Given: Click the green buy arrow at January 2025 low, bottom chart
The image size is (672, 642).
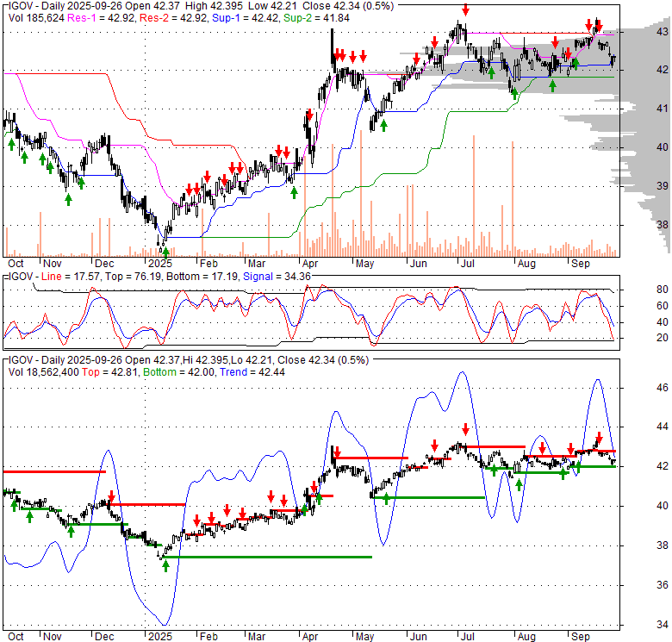Looking at the screenshot, I should pyautogui.click(x=165, y=565).
